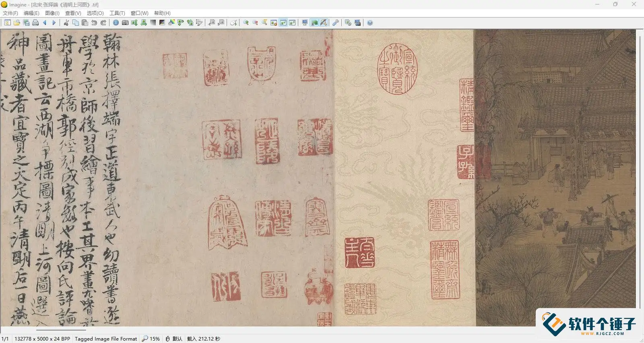Click the 1/1 image counter

point(5,339)
